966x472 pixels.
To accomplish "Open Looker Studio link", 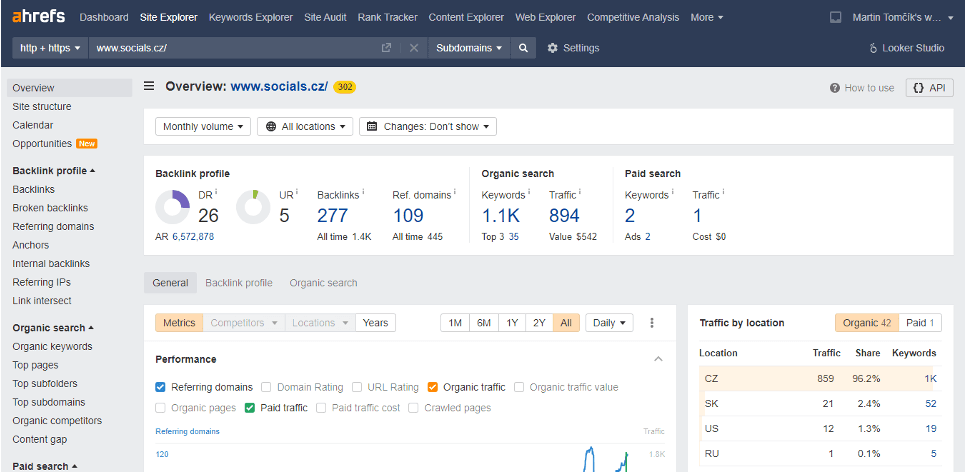I will click(x=906, y=47).
